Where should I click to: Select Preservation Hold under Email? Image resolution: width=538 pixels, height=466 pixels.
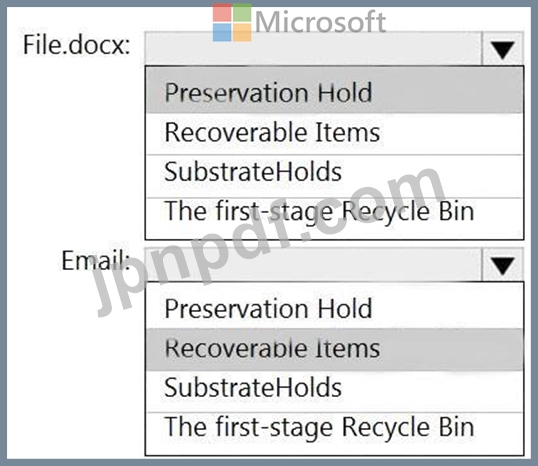335,306
